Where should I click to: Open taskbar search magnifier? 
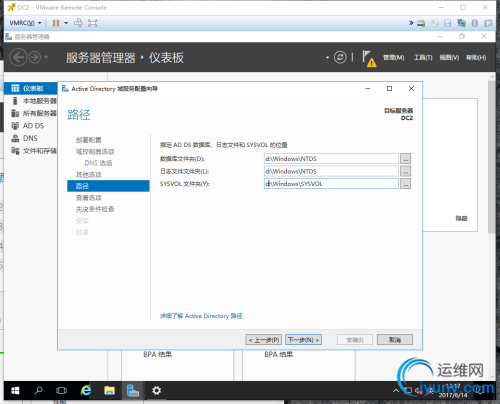(x=39, y=390)
